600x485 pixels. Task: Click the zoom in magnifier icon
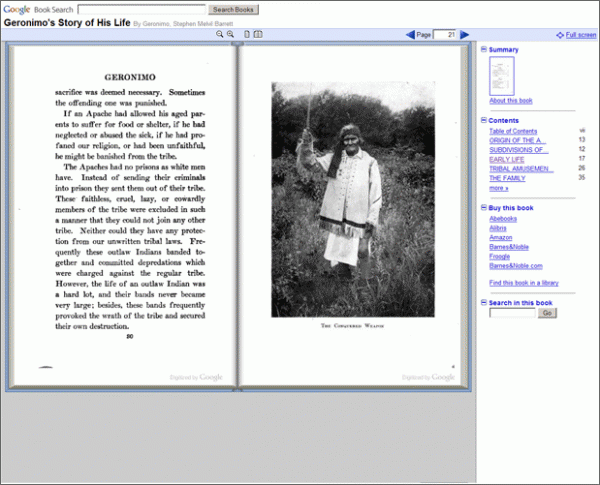pyautogui.click(x=220, y=35)
